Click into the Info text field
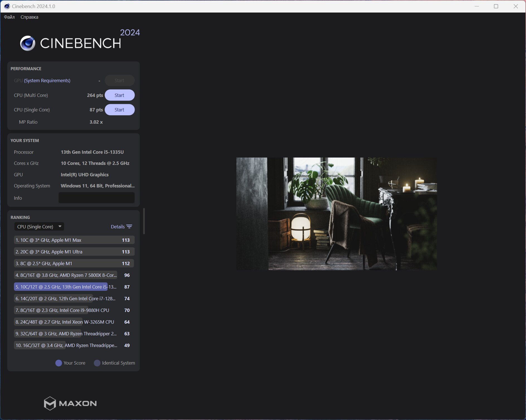This screenshot has width=526, height=420. [96, 198]
